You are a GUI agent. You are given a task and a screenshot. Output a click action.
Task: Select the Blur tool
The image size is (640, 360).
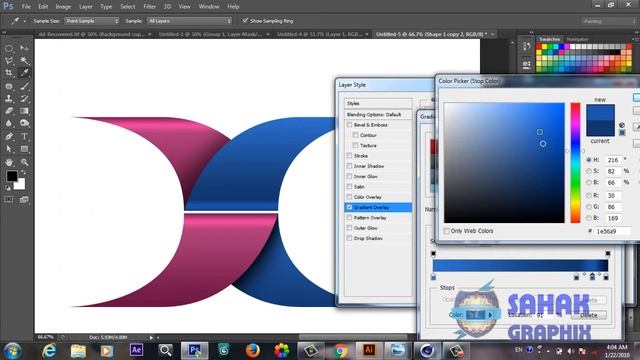pyautogui.click(x=9, y=123)
